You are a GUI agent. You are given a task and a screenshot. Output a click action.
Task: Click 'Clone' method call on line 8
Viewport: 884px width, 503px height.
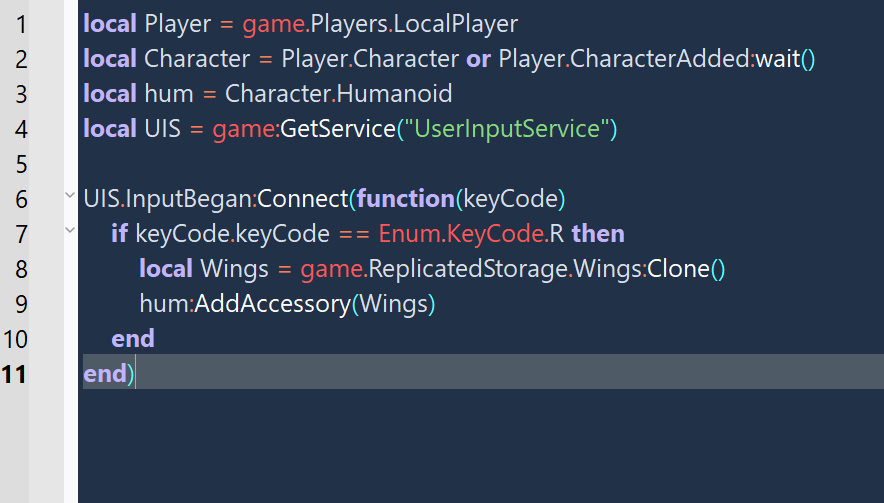[x=678, y=269]
